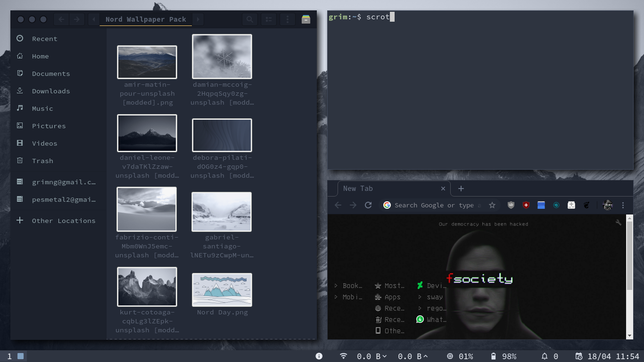The width and height of the screenshot is (644, 362).
Task: Select the Nord Day.png thumbnail
Action: click(222, 290)
